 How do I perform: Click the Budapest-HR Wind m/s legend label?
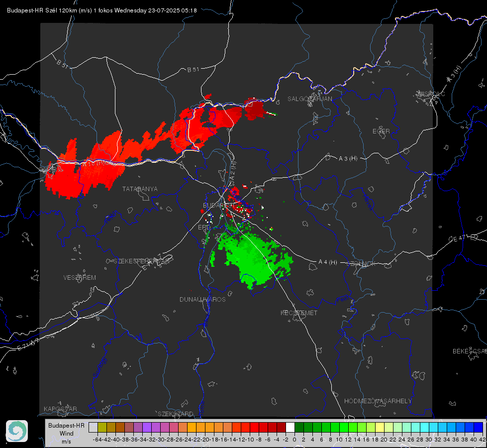pos(67,433)
